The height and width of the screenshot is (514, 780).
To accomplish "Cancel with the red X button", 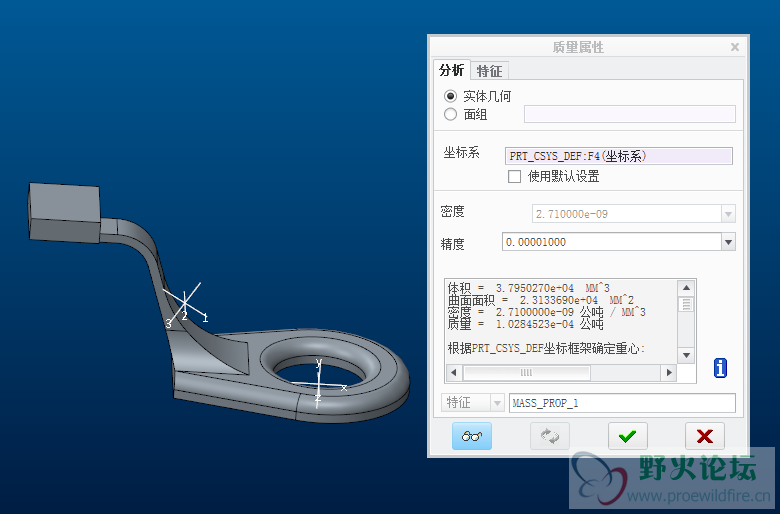I will (x=705, y=436).
